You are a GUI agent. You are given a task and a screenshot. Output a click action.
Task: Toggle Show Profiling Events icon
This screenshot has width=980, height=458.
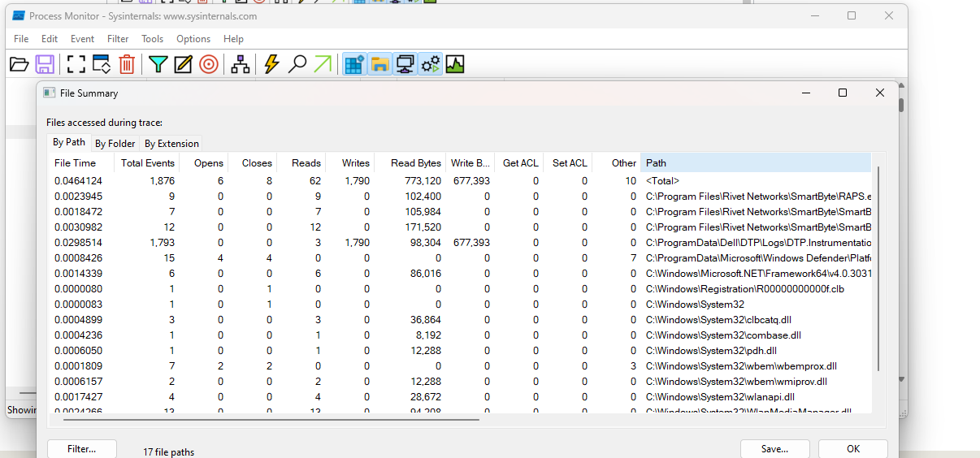tap(455, 64)
